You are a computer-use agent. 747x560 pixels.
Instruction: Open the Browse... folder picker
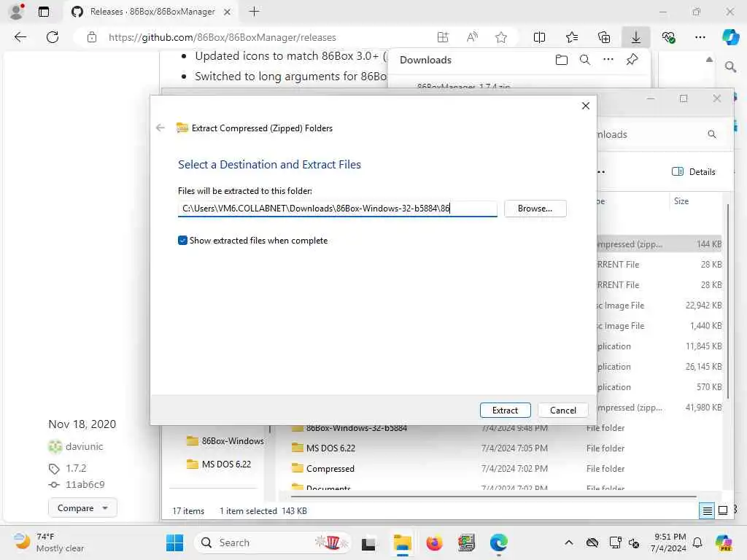click(535, 209)
